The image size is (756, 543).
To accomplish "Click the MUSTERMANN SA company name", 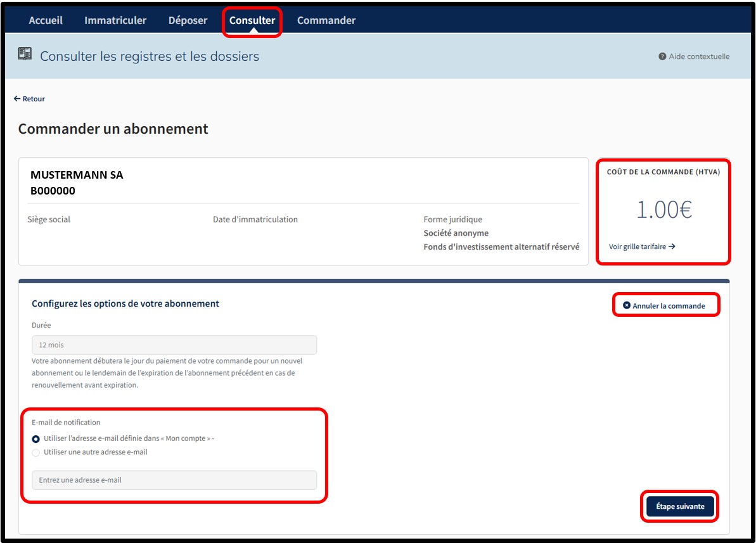I will pos(77,176).
